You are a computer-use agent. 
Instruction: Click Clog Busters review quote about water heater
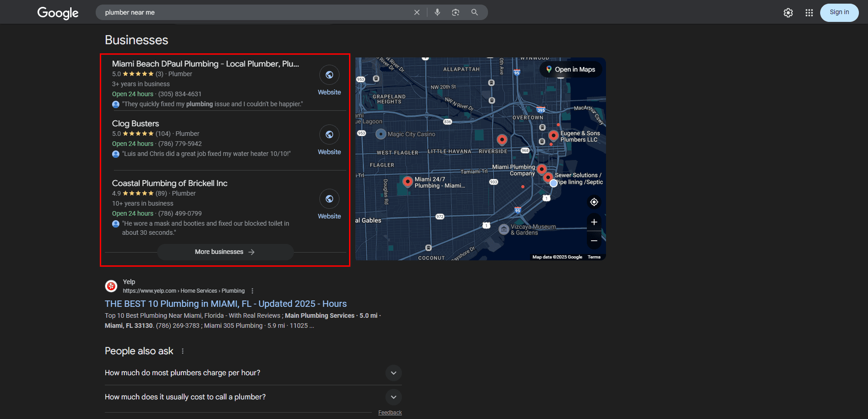(206, 154)
